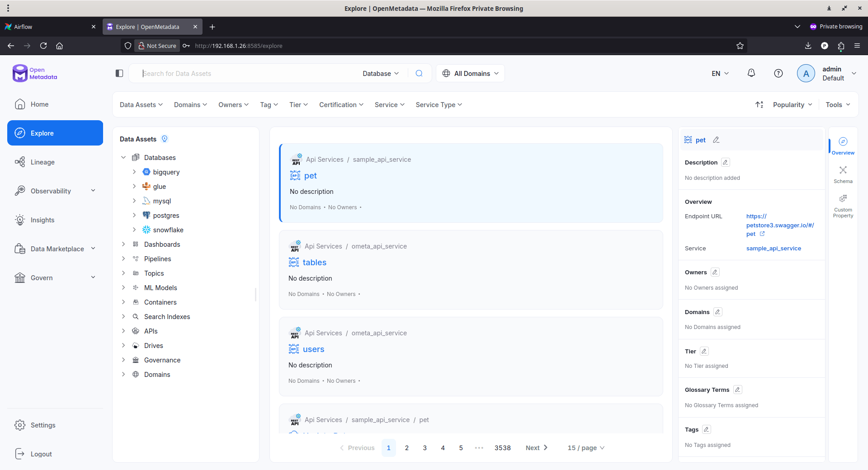Screen dimensions: 868x470
Task: Open the Custom Property panel tab
Action: click(x=843, y=207)
